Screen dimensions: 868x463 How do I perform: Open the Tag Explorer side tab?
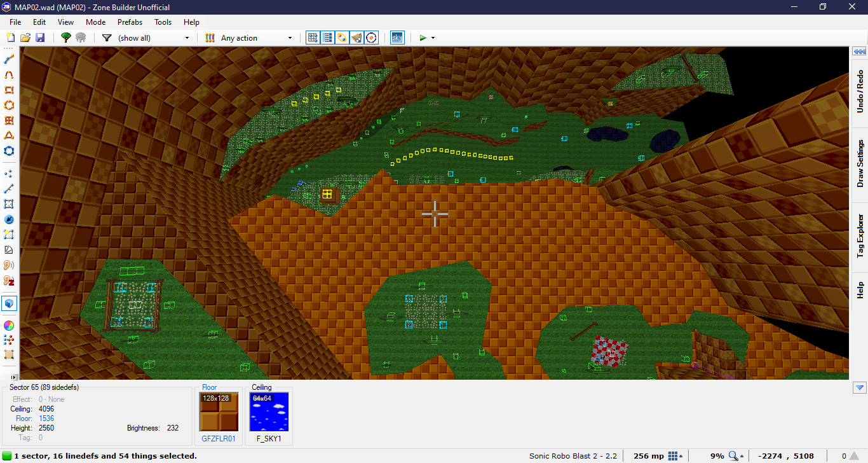860,236
